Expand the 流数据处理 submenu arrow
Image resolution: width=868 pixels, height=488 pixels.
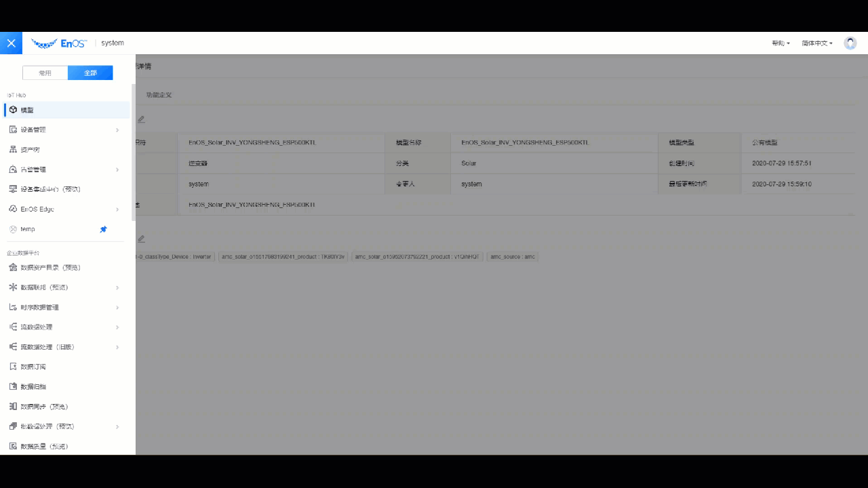pyautogui.click(x=117, y=327)
